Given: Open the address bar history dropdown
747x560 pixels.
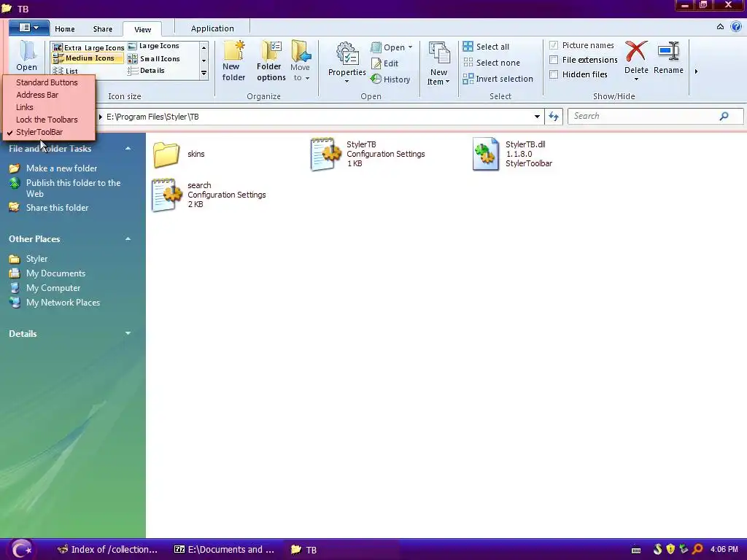Looking at the screenshot, I should [x=537, y=116].
